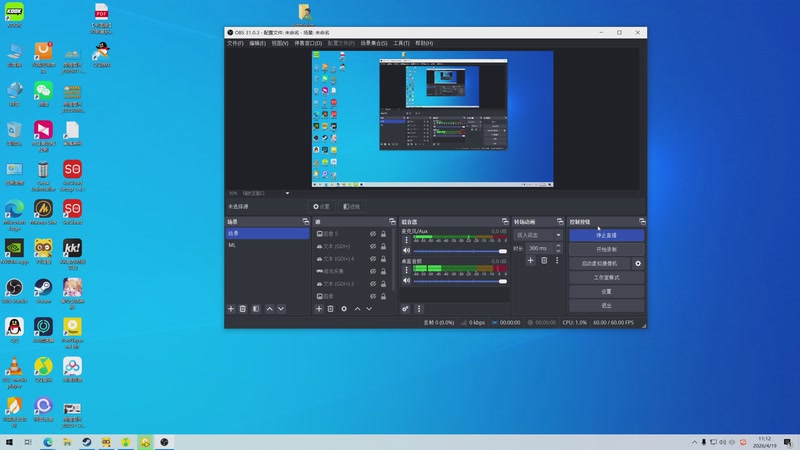Screen dimensions: 800x450
Task: Open OBS Studio desktop shortcut
Action: 14,290
